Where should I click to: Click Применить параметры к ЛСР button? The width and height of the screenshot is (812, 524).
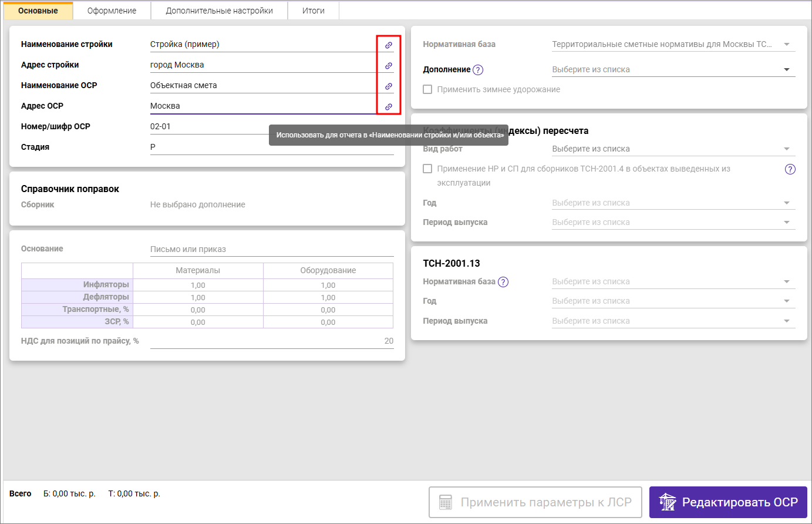coord(537,502)
